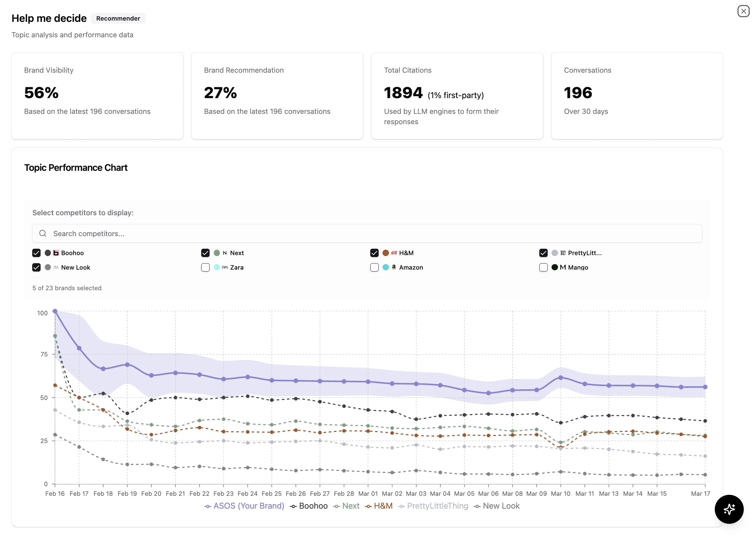
Task: Enable the Amazon competitor checkbox
Action: point(374,267)
